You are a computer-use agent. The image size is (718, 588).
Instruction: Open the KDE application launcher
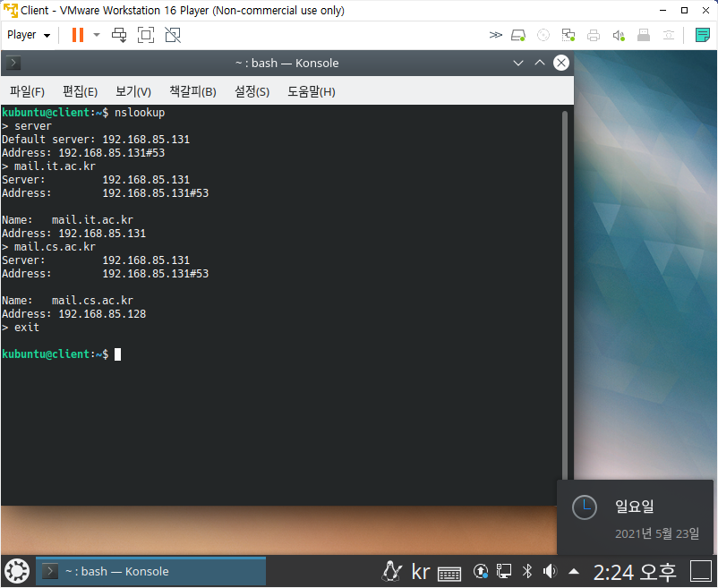[x=17, y=572]
